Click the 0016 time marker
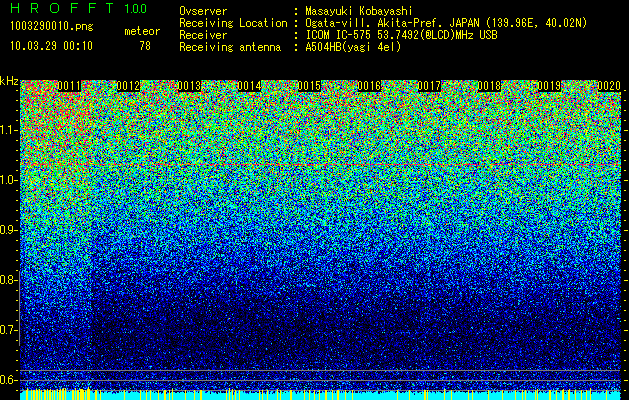Viewport: 629px width, 400px height. coord(369,86)
